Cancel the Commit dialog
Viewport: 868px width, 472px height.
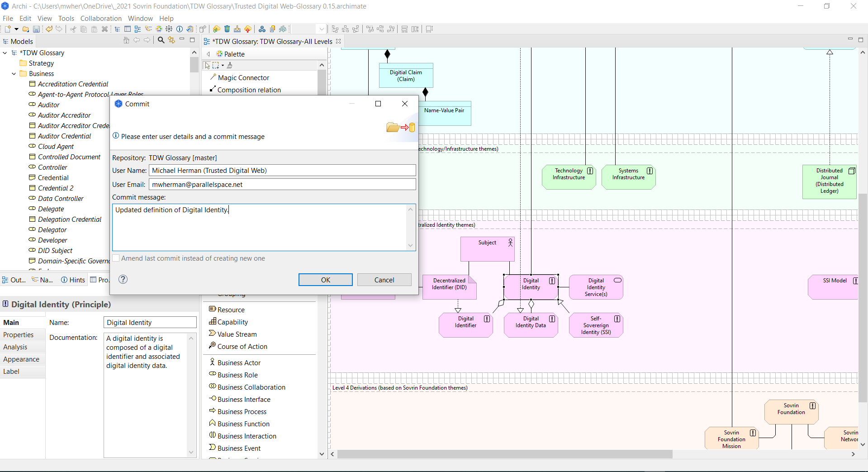pyautogui.click(x=384, y=280)
